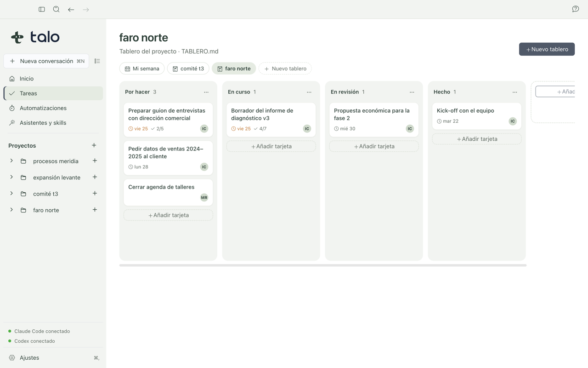Expand the faro norte project tree
588x368 pixels.
pos(11,210)
